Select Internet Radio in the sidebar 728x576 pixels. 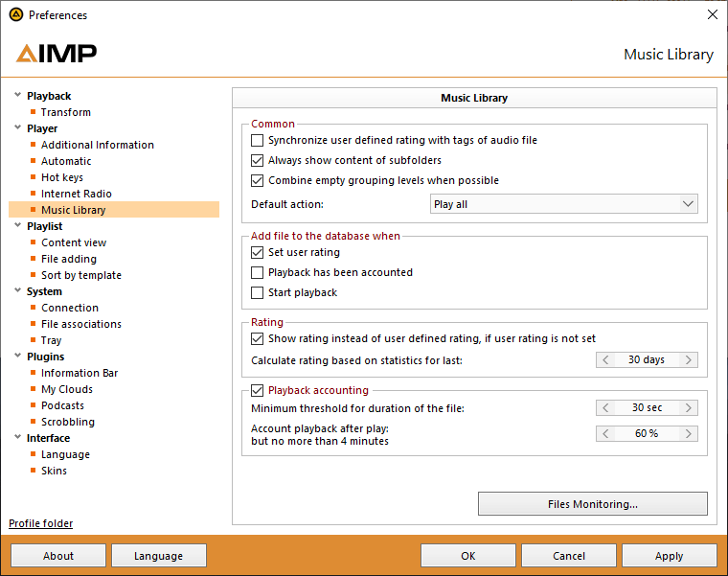(76, 194)
